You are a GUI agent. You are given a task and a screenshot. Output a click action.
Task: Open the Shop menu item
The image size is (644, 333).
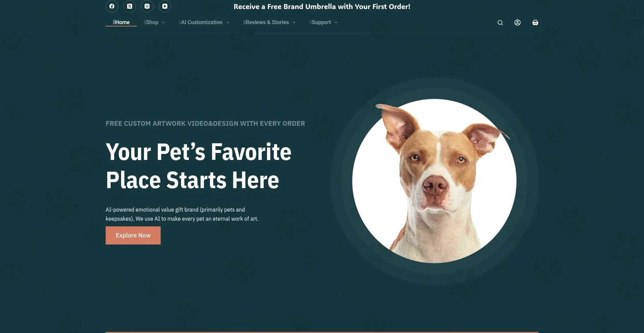151,22
